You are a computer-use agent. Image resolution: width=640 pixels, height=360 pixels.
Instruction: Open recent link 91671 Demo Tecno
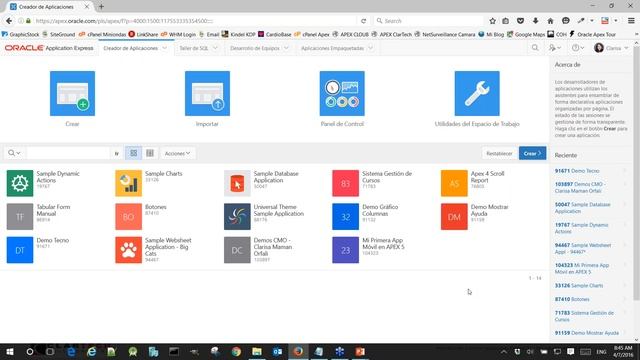[577, 171]
